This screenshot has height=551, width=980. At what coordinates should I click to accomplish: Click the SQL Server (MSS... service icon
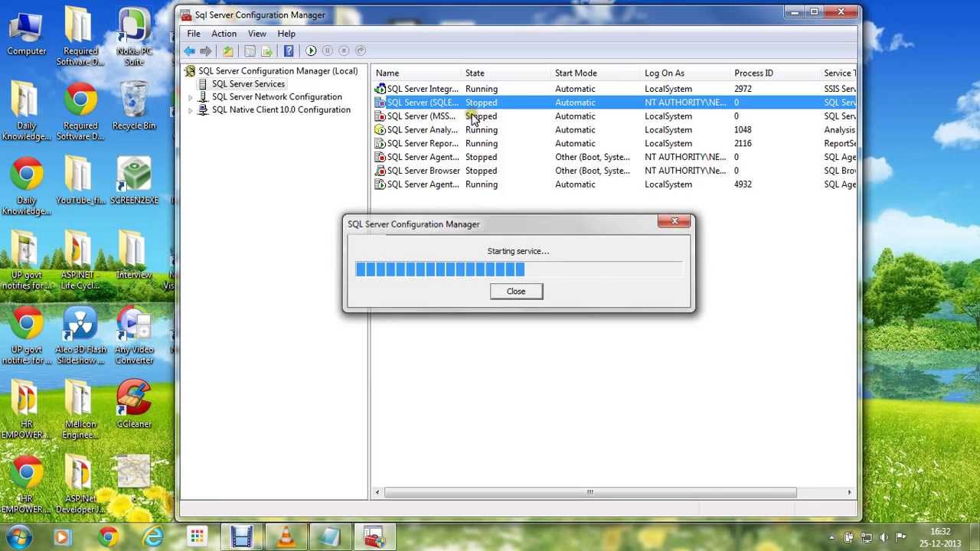tap(380, 116)
